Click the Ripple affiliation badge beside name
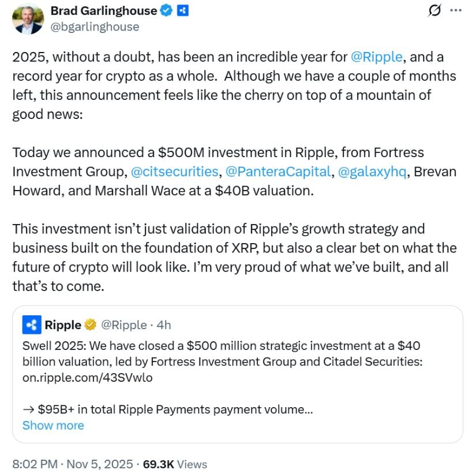Viewport: 476px width, 473px height. pos(182,10)
